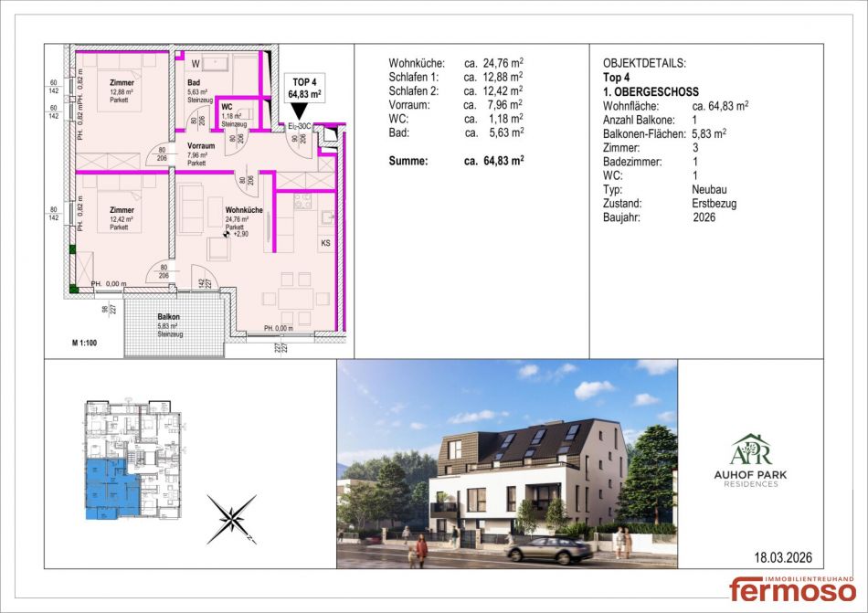Click the W washing machine symbol in Bad
Screen dimensions: 868x613
click(196, 64)
